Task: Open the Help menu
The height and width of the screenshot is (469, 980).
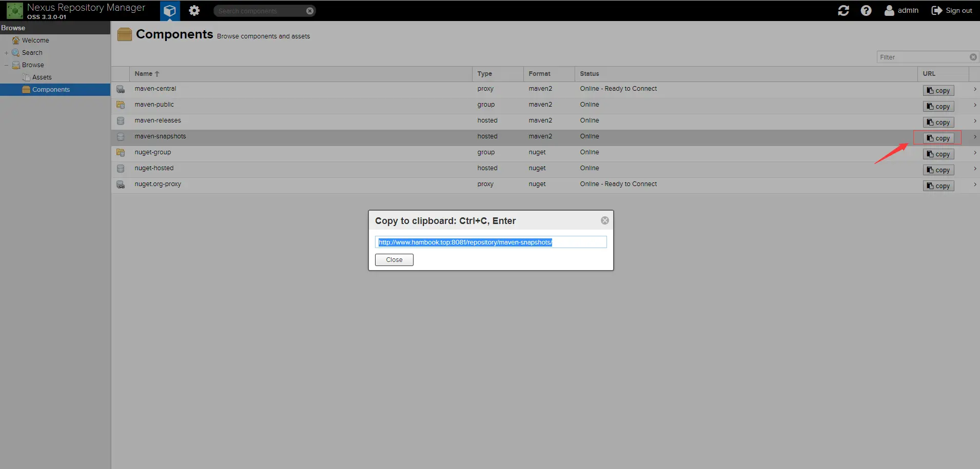Action: pyautogui.click(x=866, y=10)
